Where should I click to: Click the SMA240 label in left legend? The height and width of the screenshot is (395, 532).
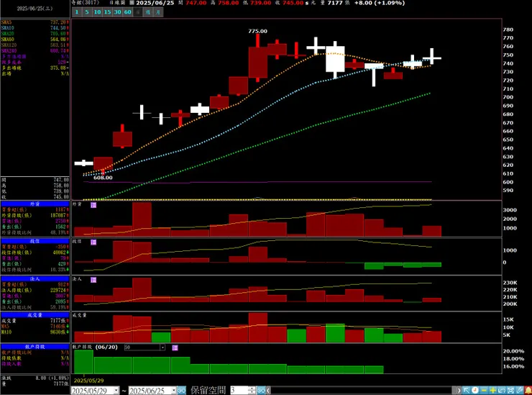coord(9,51)
